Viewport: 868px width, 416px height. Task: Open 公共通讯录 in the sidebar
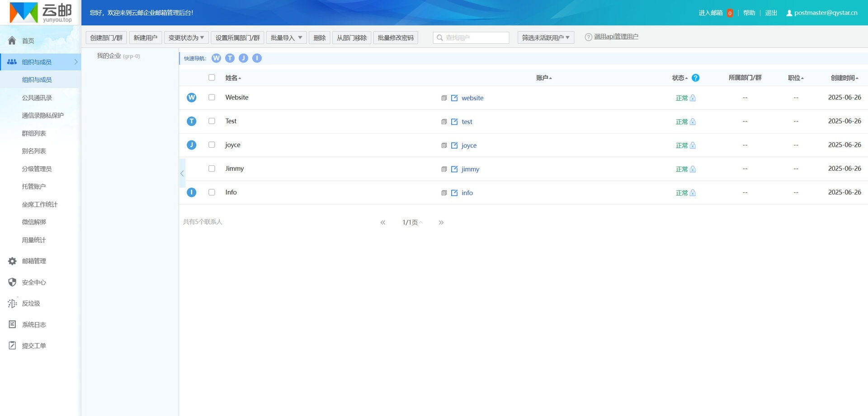pyautogui.click(x=37, y=98)
